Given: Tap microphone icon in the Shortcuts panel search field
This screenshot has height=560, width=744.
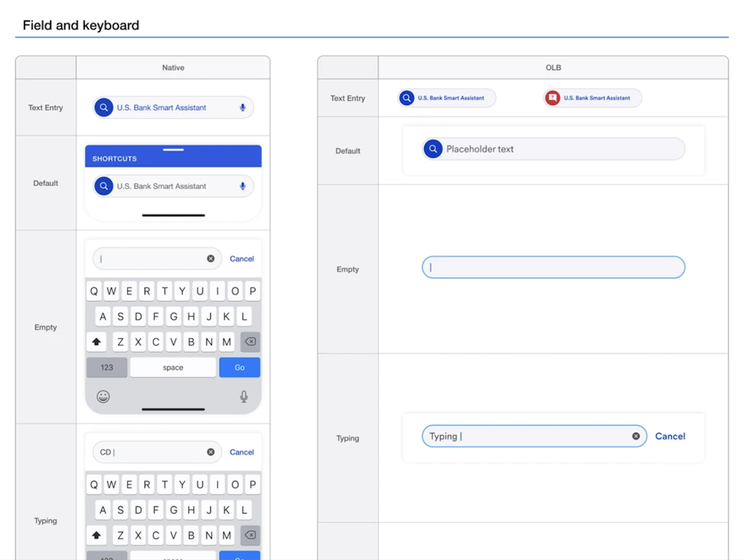Looking at the screenshot, I should (x=242, y=186).
